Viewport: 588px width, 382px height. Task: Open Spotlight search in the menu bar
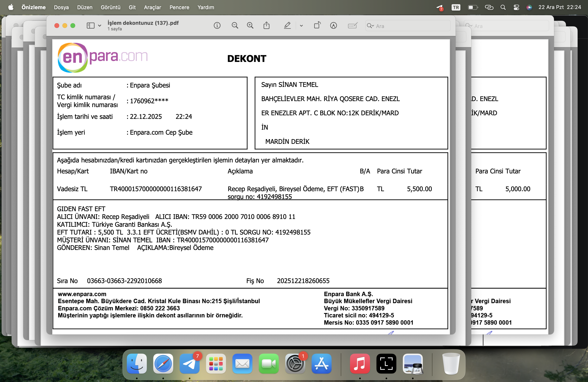503,7
